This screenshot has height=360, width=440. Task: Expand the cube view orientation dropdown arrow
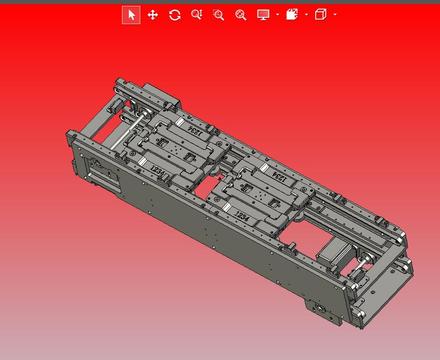(x=335, y=15)
